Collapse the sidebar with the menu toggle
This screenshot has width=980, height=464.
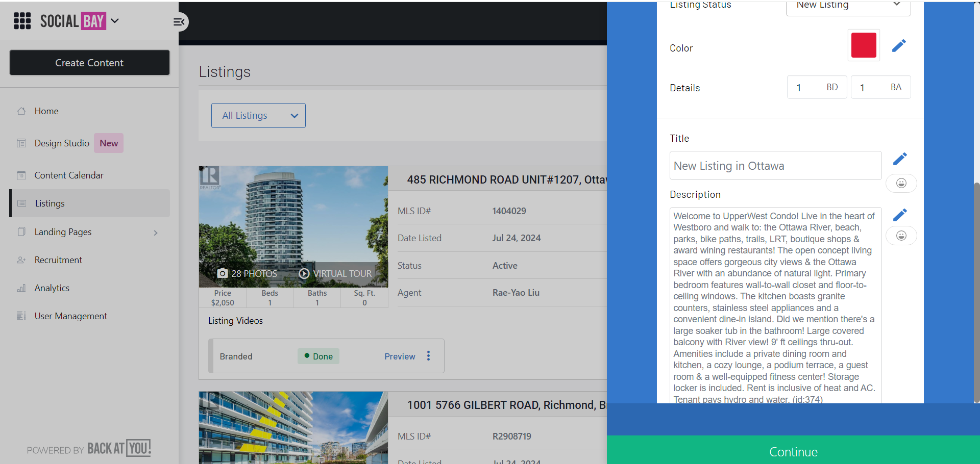179,22
